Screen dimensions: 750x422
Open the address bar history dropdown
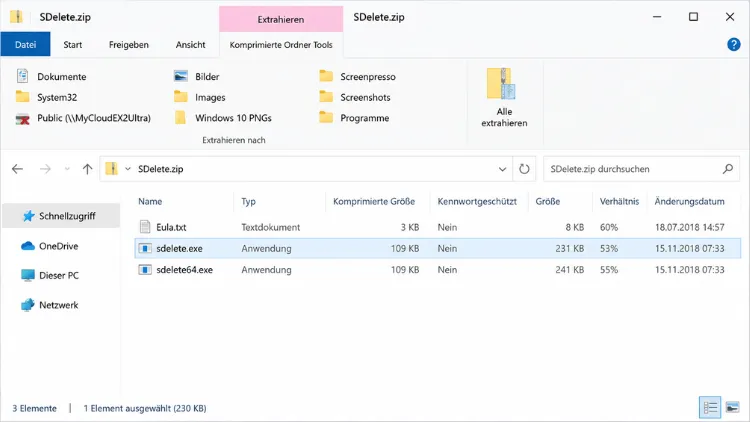502,169
